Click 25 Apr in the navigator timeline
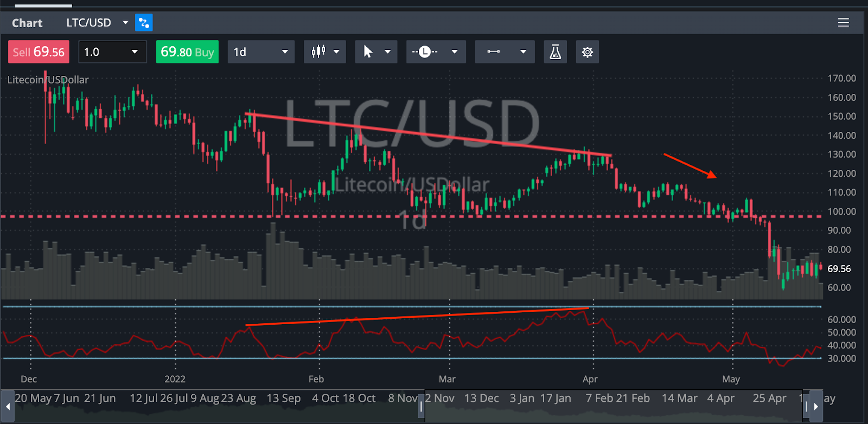868x424 pixels. tap(769, 398)
